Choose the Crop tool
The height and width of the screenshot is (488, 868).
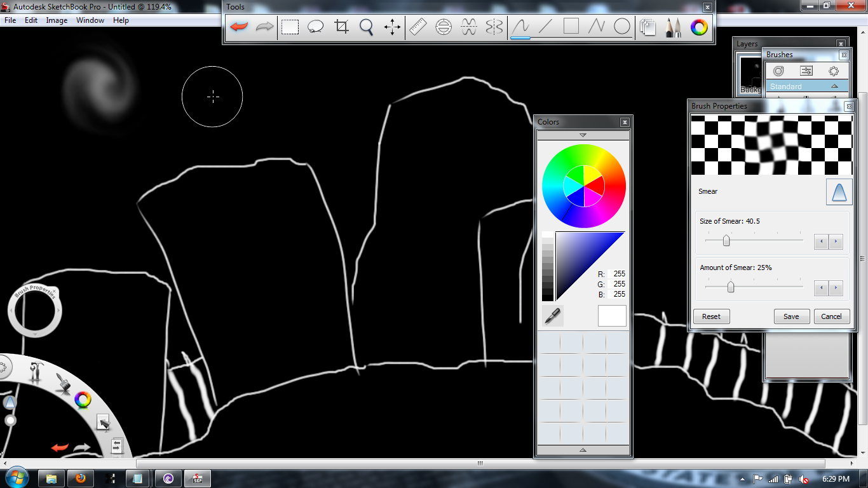pos(342,27)
